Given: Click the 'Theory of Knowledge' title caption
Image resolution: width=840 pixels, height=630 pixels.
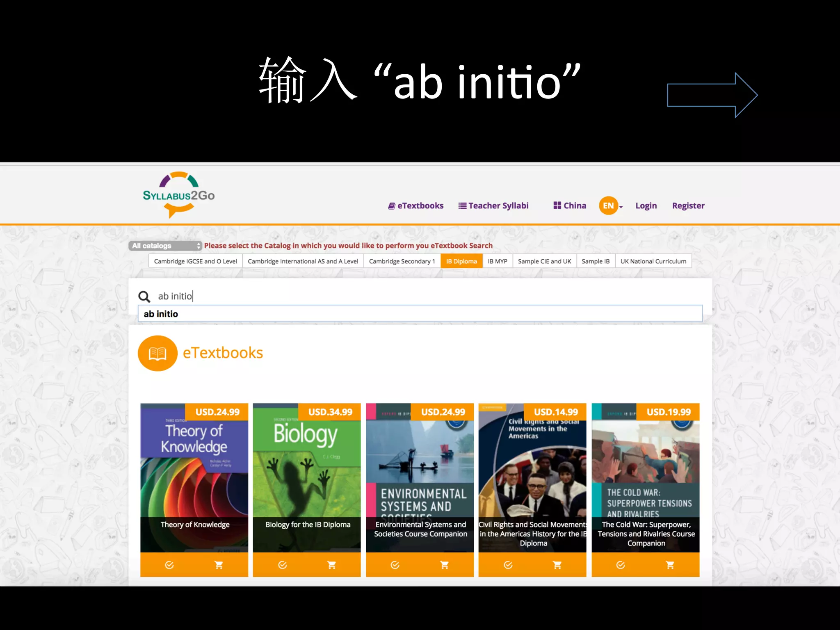Looking at the screenshot, I should click(x=195, y=525).
